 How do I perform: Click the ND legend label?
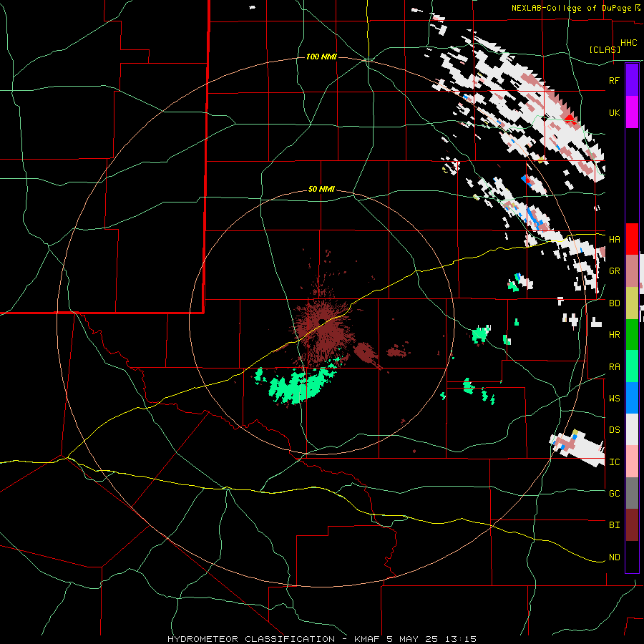614,557
